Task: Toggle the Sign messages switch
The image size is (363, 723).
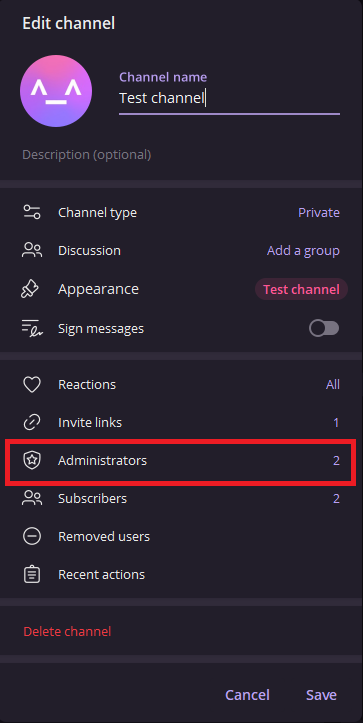Action: [324, 329]
